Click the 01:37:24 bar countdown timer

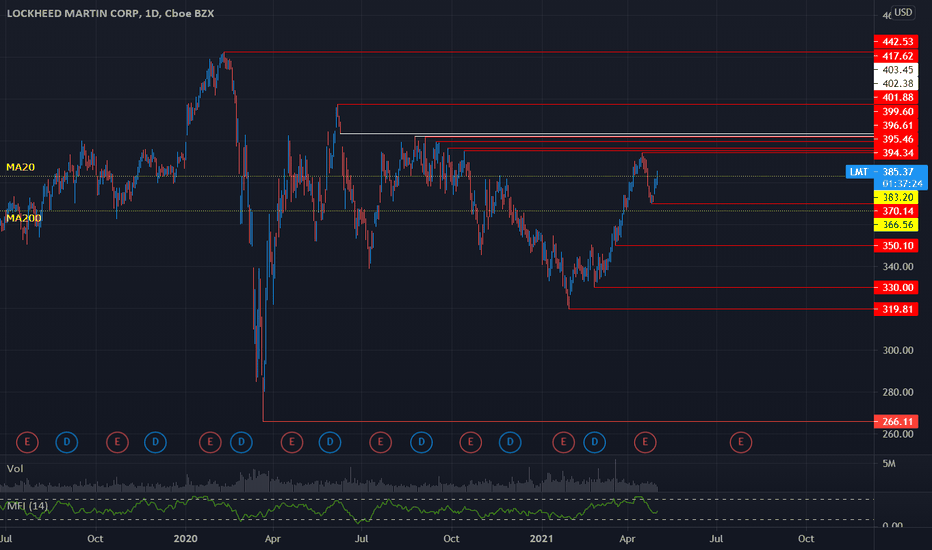(x=902, y=184)
